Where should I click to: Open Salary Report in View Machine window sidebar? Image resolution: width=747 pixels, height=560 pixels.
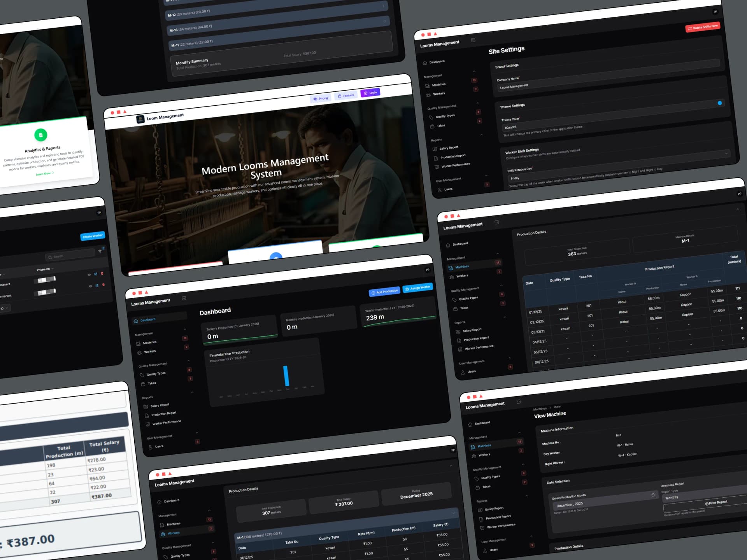[494, 508]
